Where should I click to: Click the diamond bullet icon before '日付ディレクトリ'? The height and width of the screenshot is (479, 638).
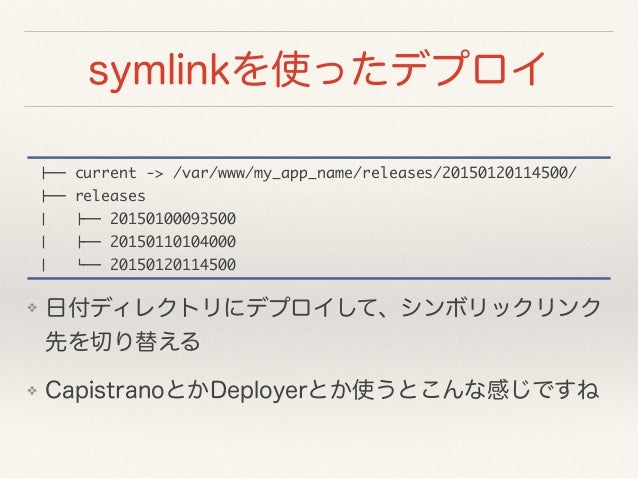click(x=32, y=307)
